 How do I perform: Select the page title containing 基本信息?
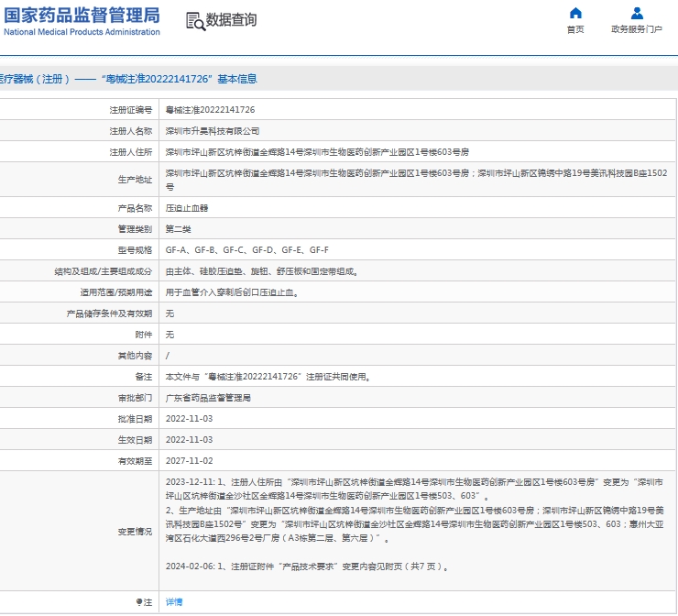click(127, 79)
